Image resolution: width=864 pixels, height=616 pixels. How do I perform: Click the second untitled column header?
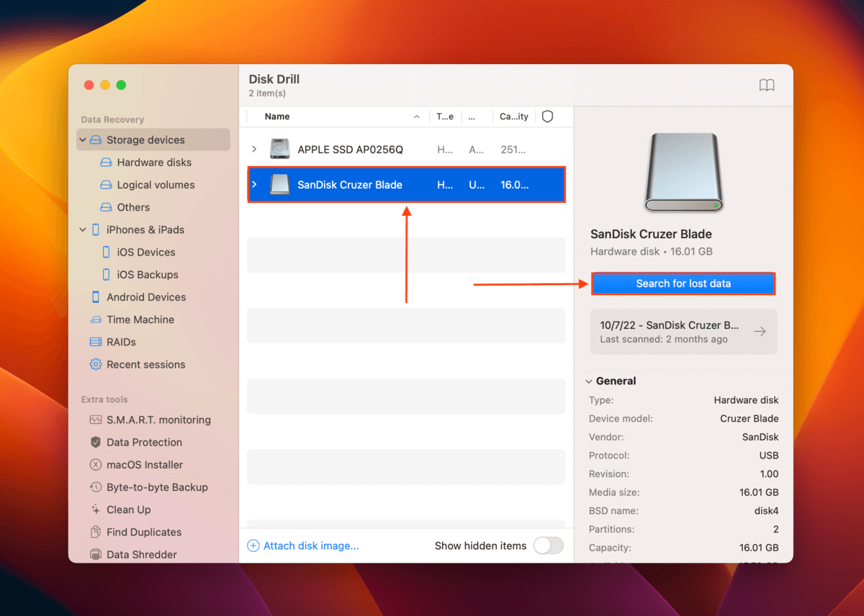[472, 117]
